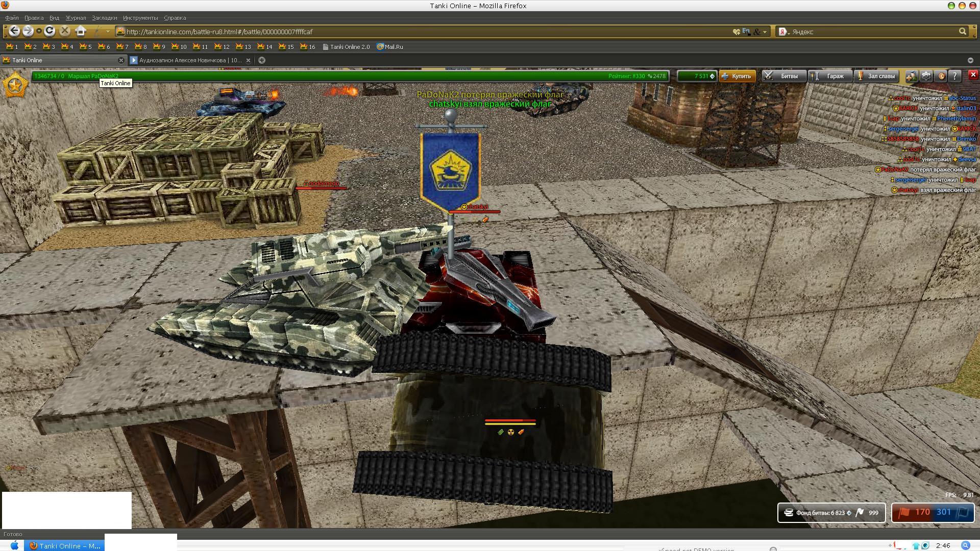
Task: Open the back/forward history dropdown arrow
Action: 39,32
